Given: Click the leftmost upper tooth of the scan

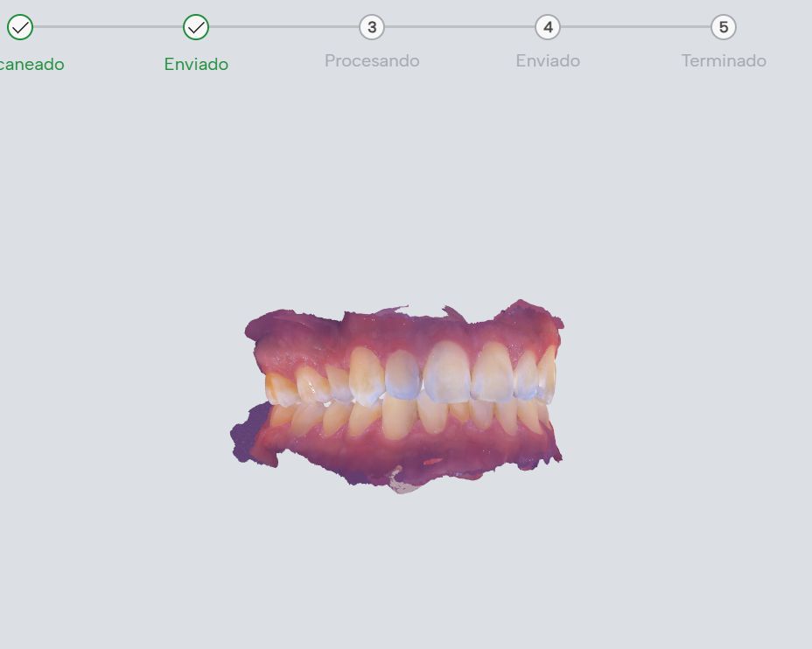Looking at the screenshot, I should (280, 389).
